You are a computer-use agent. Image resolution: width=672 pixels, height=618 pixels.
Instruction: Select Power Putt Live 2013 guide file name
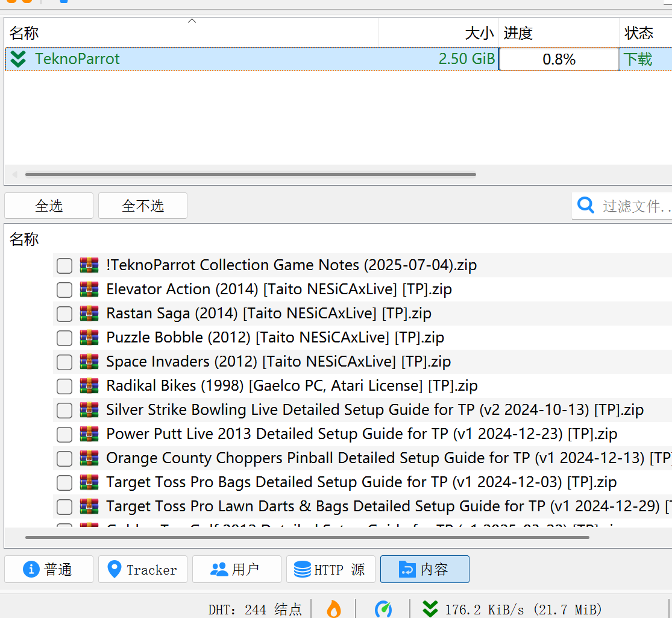coord(362,435)
